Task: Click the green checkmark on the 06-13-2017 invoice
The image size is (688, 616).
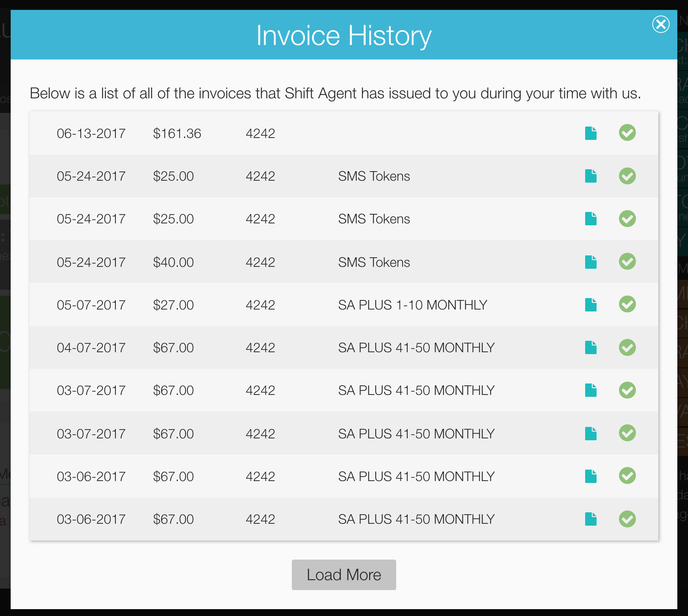Action: (x=627, y=133)
